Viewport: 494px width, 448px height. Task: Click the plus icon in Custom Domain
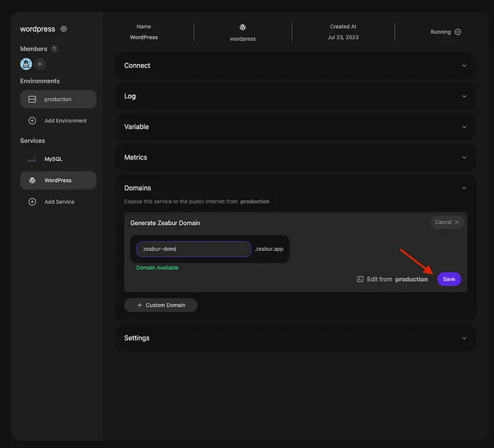pos(140,305)
